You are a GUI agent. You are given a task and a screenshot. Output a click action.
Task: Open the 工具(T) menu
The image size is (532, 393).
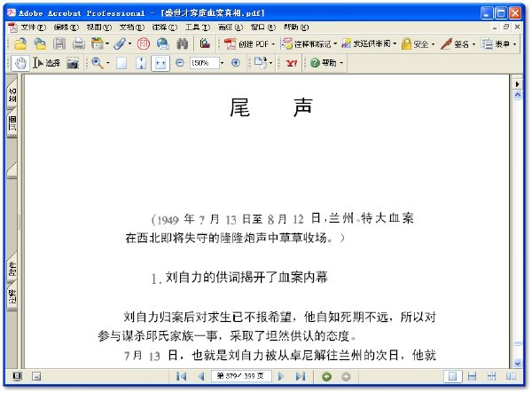pos(198,28)
